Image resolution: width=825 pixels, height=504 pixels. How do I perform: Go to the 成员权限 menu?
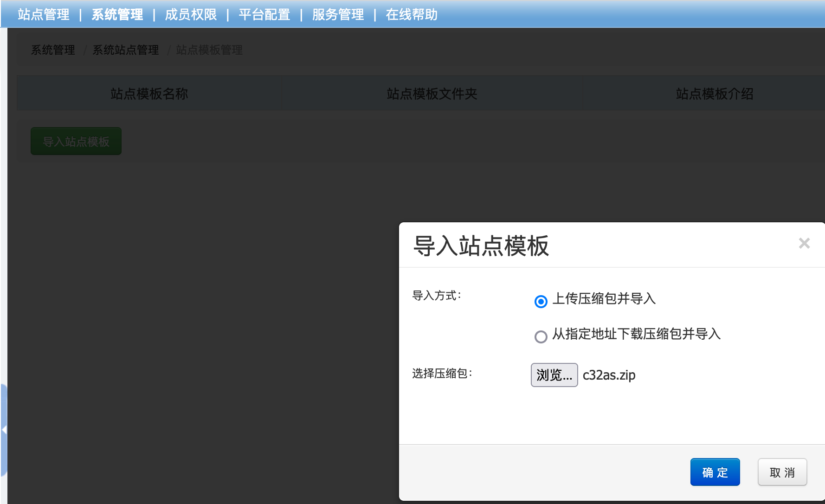click(x=191, y=15)
